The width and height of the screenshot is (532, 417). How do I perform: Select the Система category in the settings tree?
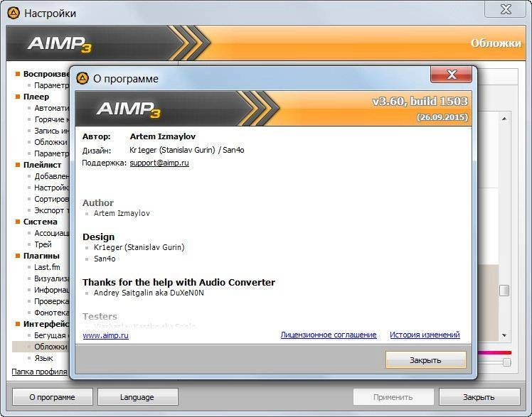tap(40, 222)
